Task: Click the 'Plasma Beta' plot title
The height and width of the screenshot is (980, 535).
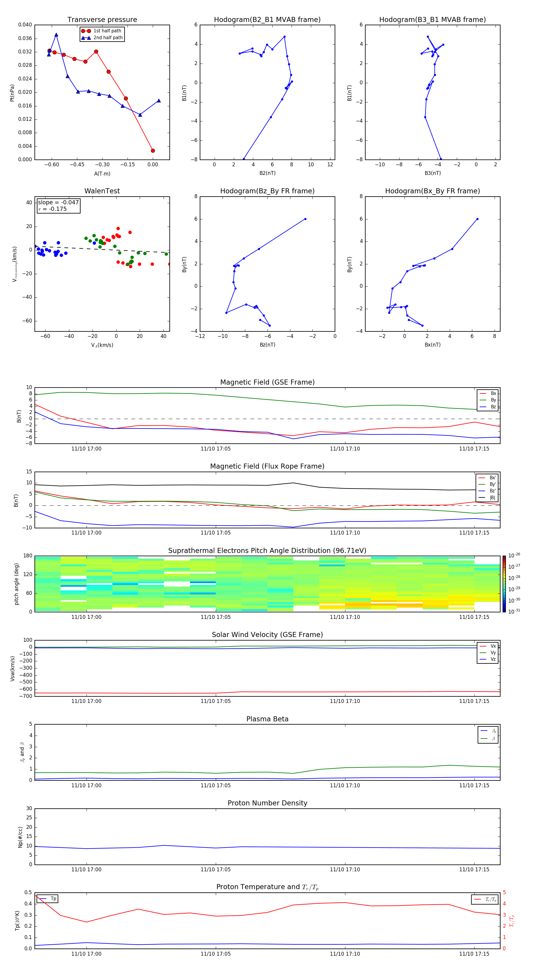Action: [267, 719]
